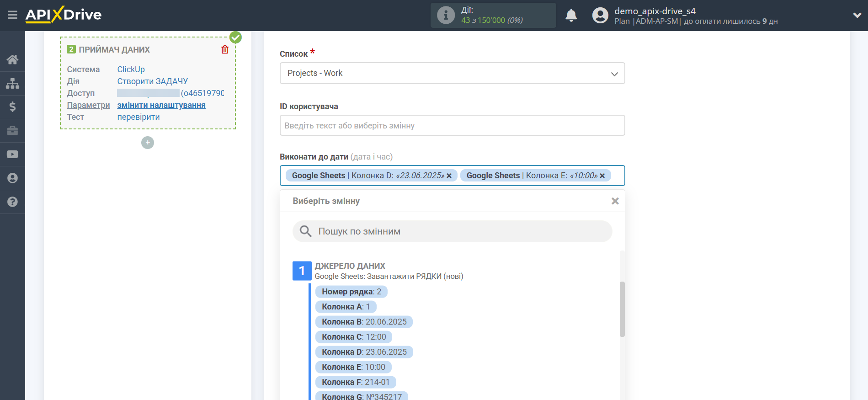
Task: Select variable Колонка A: 1
Action: point(346,307)
